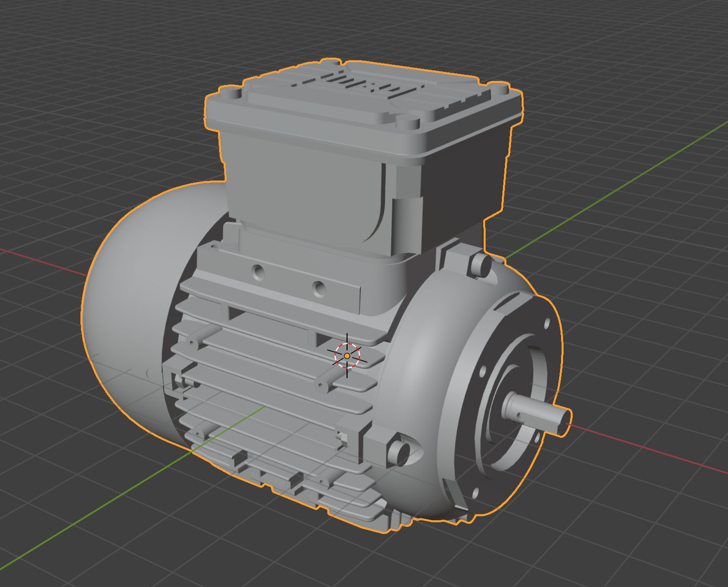This screenshot has height=587, width=728.
Task: Select the motor's protruding output shaft
Action: coord(537,414)
